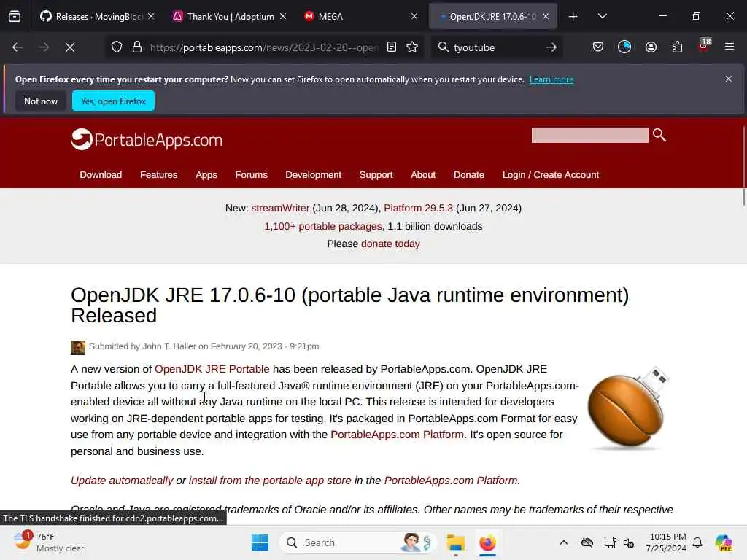Click Not now button

coord(41,101)
